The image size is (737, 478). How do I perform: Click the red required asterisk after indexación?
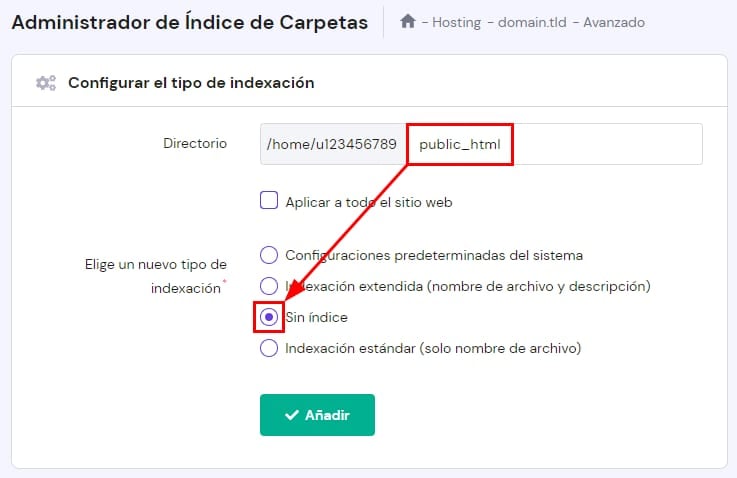[224, 284]
